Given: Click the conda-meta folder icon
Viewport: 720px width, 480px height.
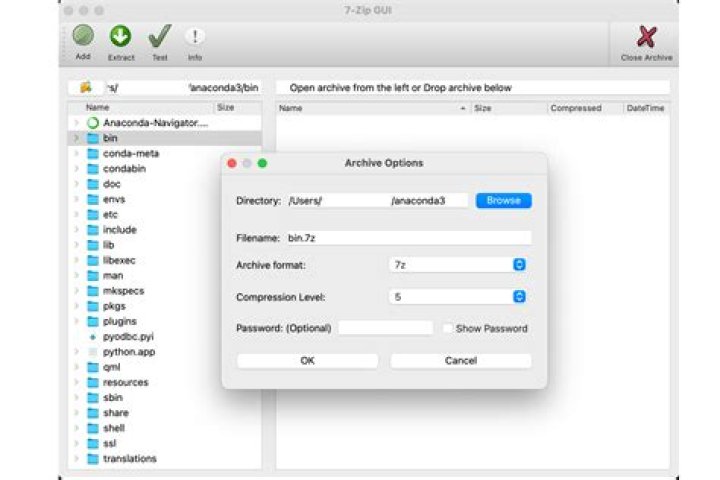Looking at the screenshot, I should tap(93, 153).
